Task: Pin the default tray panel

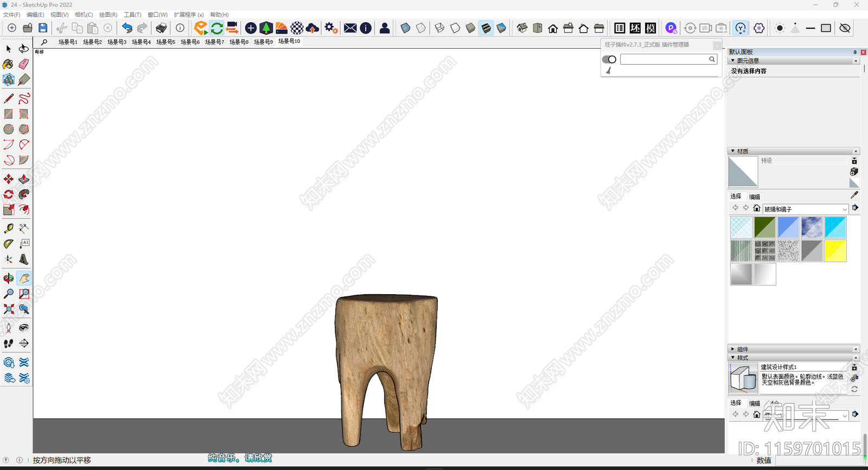Action: click(855, 52)
